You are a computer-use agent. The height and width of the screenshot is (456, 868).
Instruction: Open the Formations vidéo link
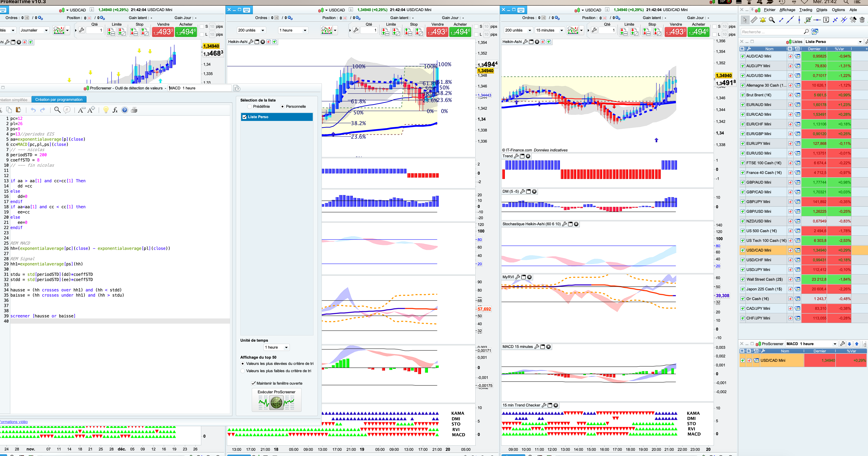tap(14, 422)
